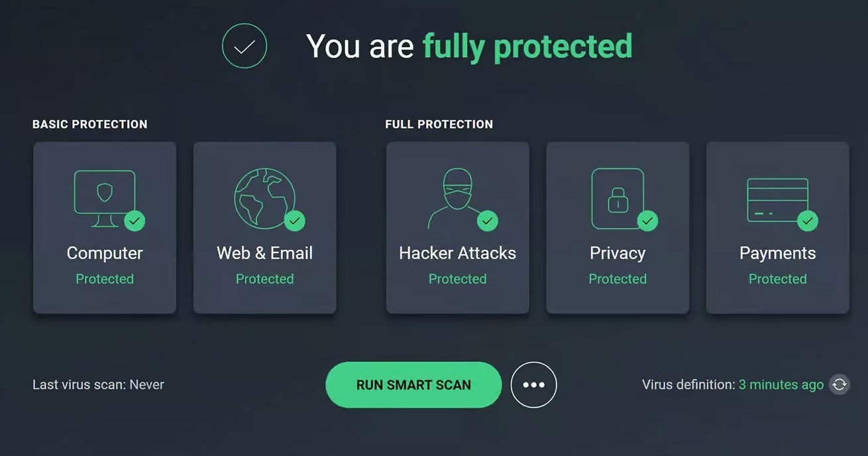Click the checkmark badge on the Privacy tile
The image size is (868, 456).
coord(647,221)
